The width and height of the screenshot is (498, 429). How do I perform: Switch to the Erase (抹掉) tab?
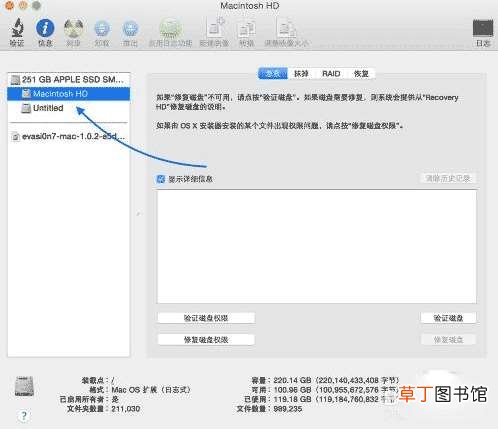(301, 74)
